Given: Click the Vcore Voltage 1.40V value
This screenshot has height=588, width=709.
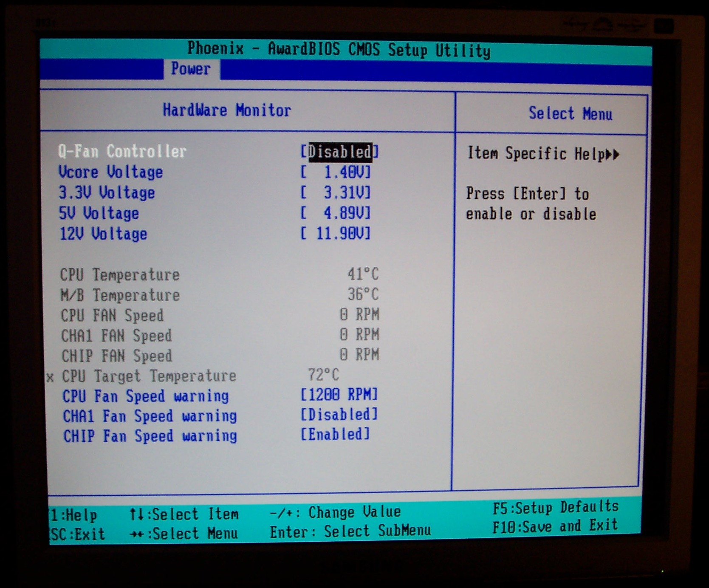Looking at the screenshot, I should (x=336, y=172).
